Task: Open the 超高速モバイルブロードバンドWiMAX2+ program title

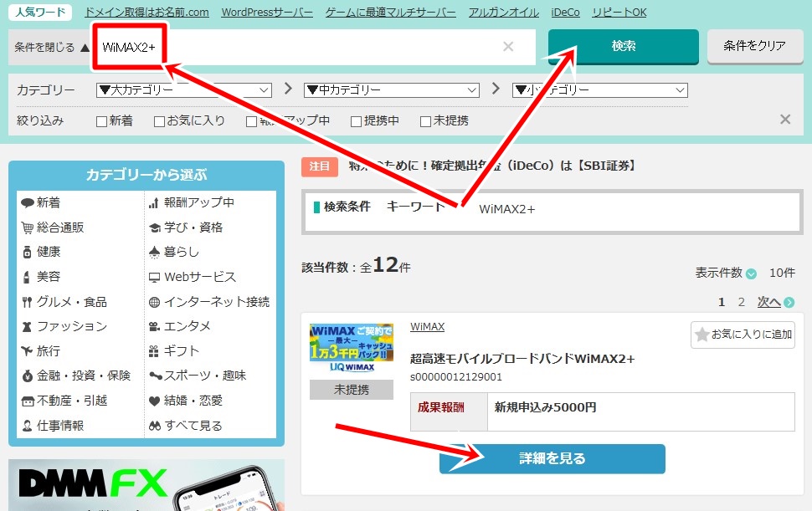Action: [x=522, y=359]
